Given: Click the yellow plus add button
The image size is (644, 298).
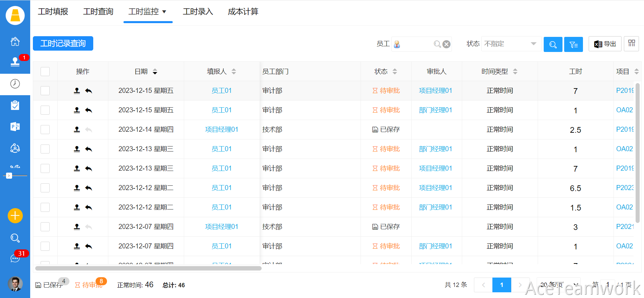Looking at the screenshot, I should (x=15, y=216).
